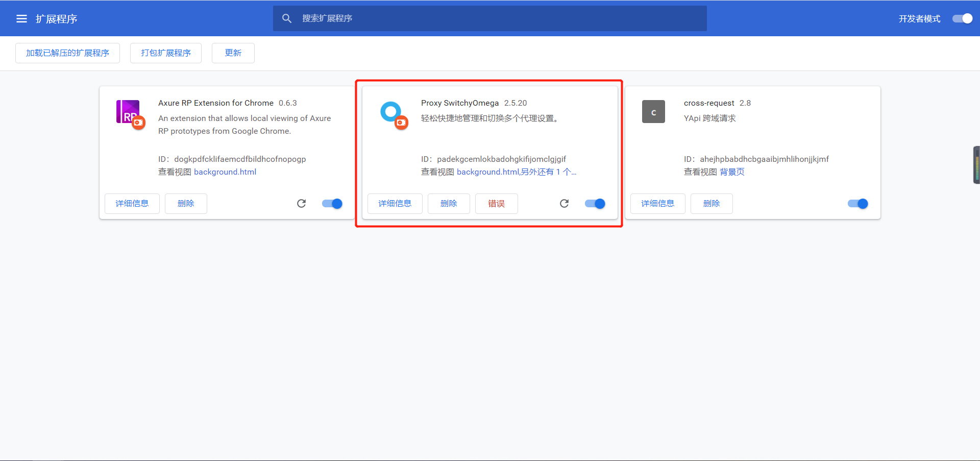The height and width of the screenshot is (461, 980).
Task: Click the 错误 button on SwitchyOmega
Action: tap(496, 203)
